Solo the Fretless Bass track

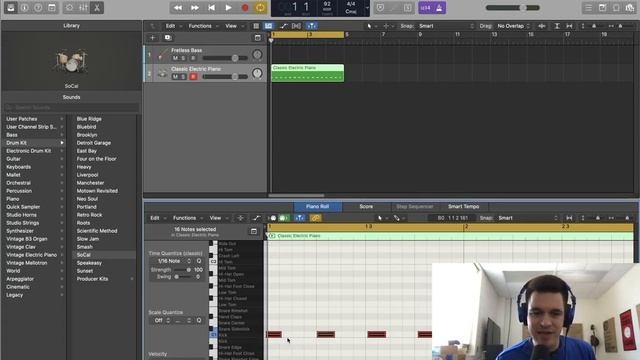pyautogui.click(x=183, y=58)
